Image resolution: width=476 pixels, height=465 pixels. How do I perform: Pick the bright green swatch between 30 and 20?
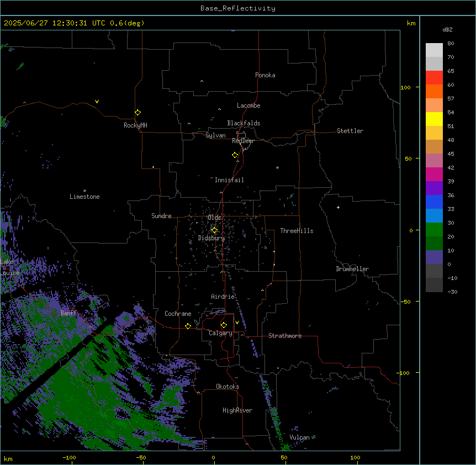point(434,230)
